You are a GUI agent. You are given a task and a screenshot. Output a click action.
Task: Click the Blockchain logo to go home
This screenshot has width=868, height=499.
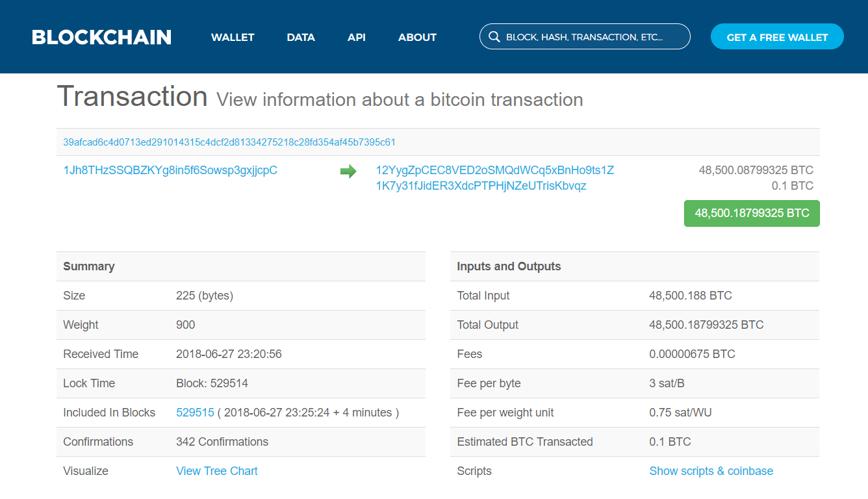point(101,37)
